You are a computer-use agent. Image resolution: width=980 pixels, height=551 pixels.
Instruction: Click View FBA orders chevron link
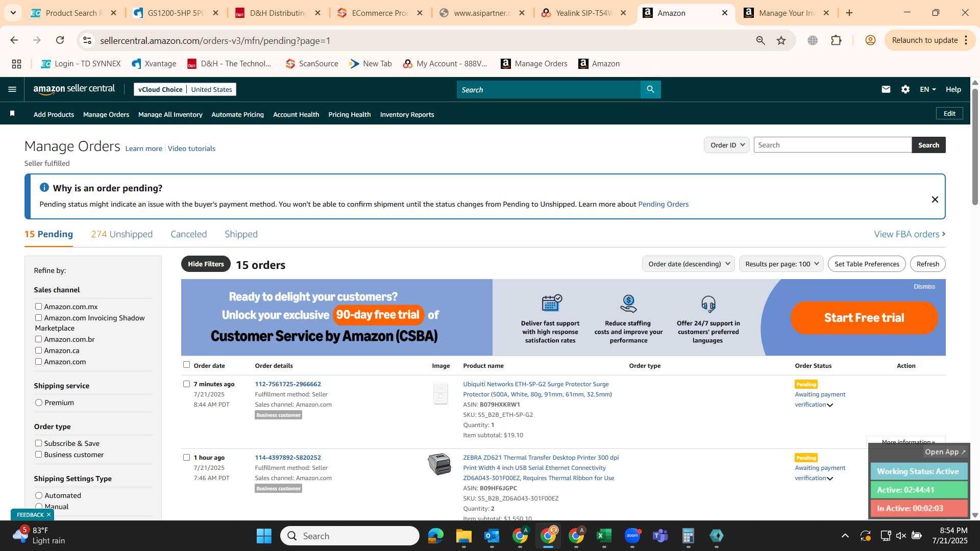tap(910, 234)
